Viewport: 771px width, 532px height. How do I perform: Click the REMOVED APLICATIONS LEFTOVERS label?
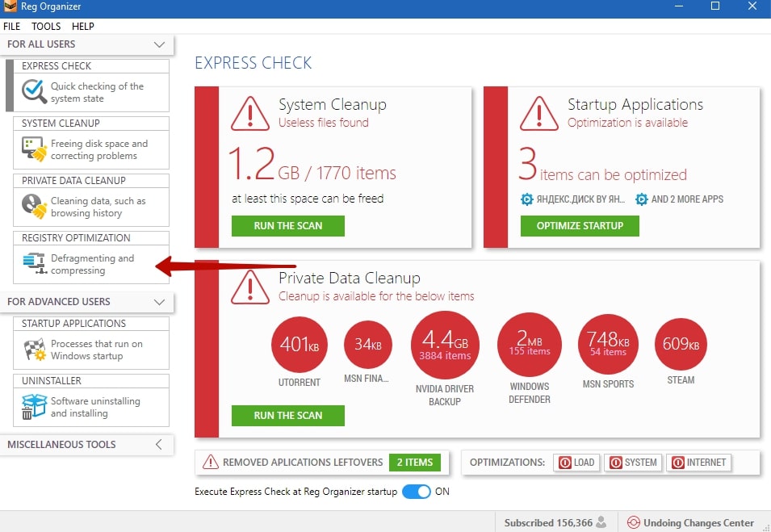(x=303, y=463)
